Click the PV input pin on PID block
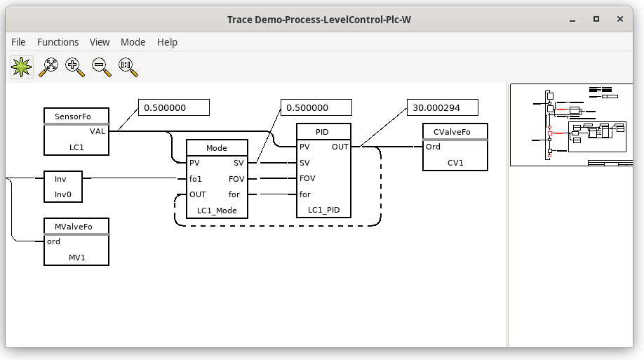This screenshot has height=360, width=644. [304, 147]
